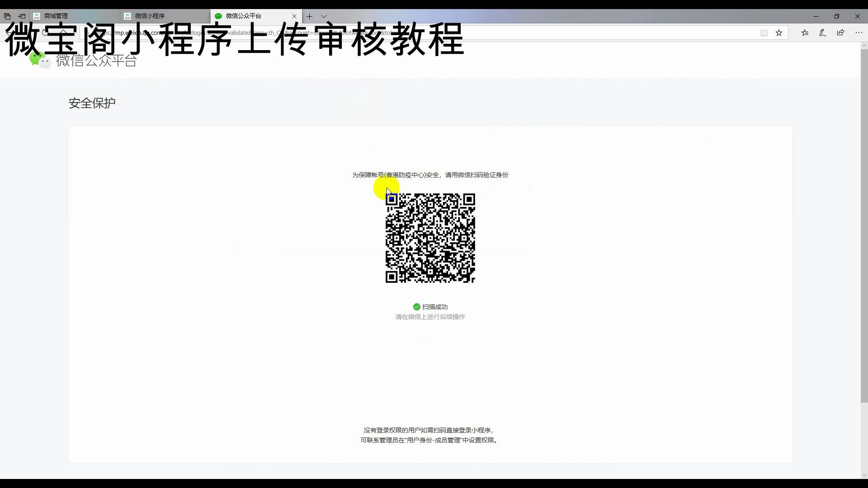This screenshot has height=488, width=868.
Task: Expand the tab preview dropdown chevron
Action: click(324, 16)
